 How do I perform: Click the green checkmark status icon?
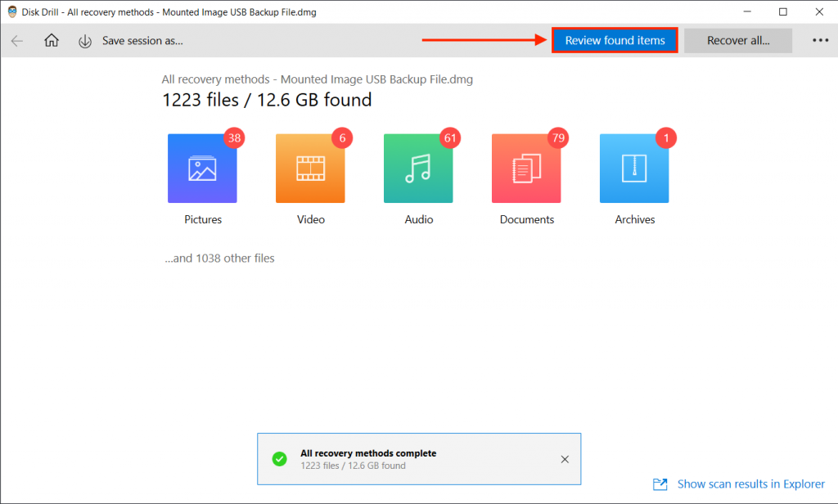click(x=280, y=459)
